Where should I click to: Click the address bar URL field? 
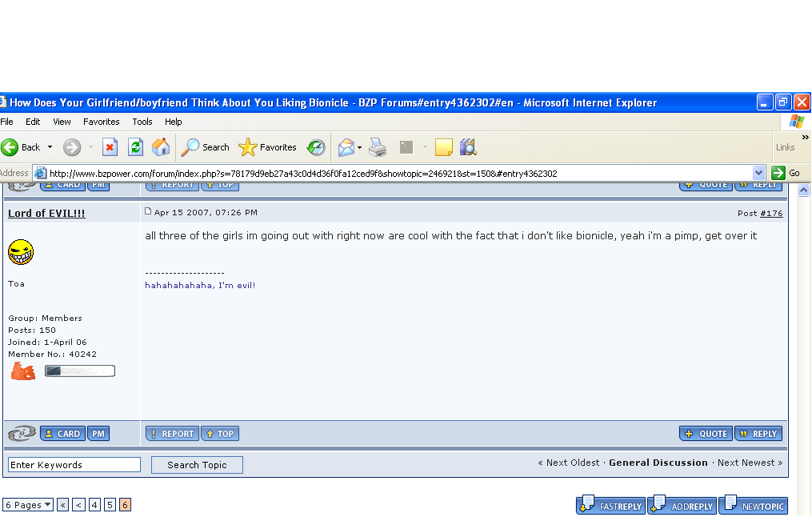[x=398, y=174]
